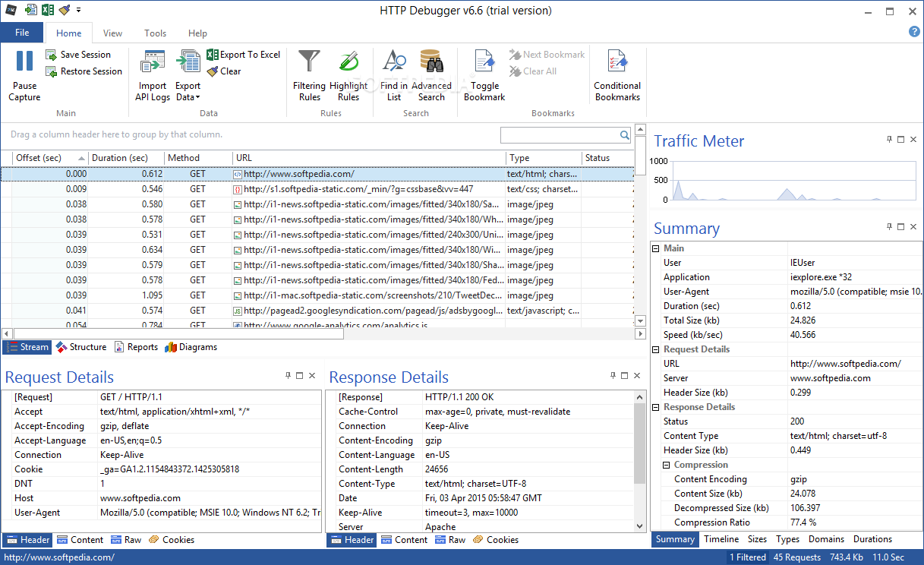The height and width of the screenshot is (565, 924).
Task: Click the Pause Capture icon
Action: click(x=24, y=62)
